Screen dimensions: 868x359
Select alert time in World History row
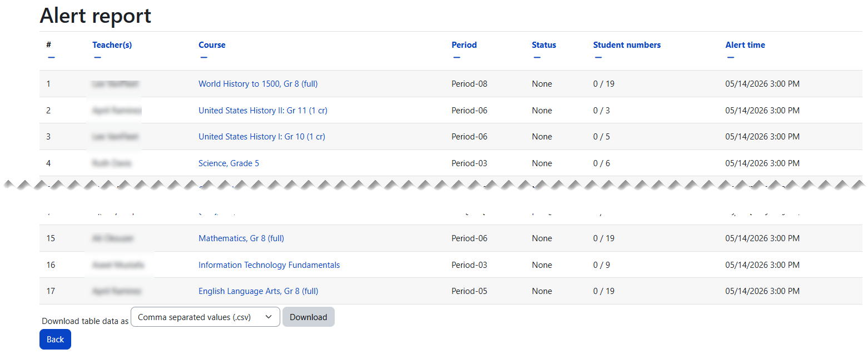(x=762, y=84)
